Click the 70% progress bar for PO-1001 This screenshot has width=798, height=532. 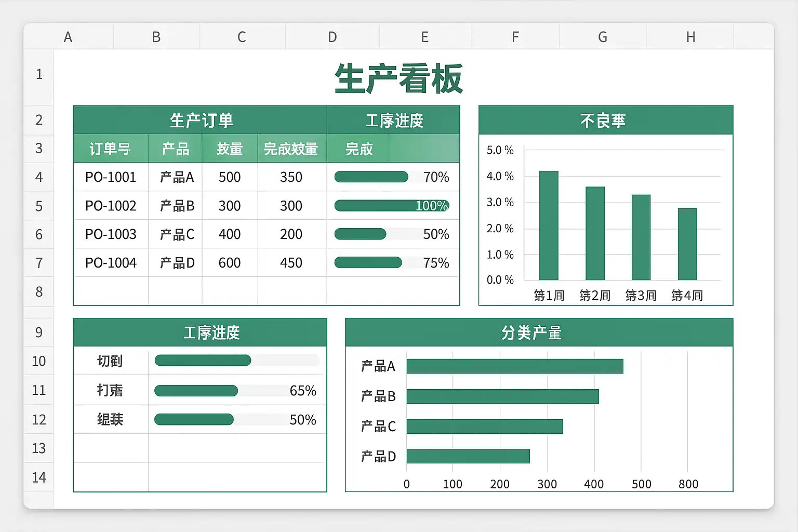tap(371, 177)
